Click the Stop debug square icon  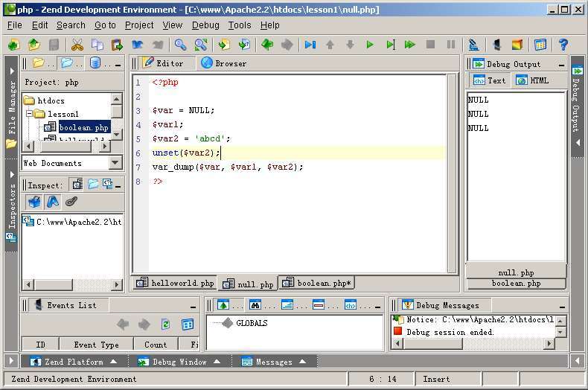tap(430, 45)
